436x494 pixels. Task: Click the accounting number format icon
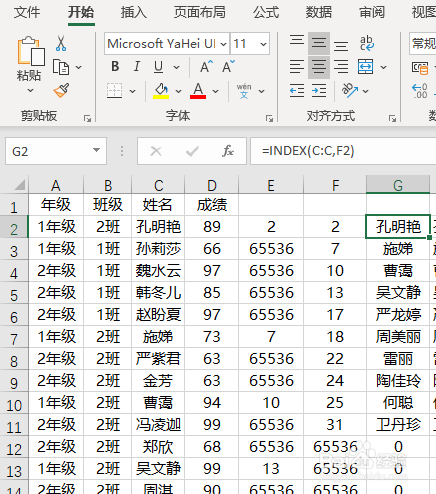(420, 67)
